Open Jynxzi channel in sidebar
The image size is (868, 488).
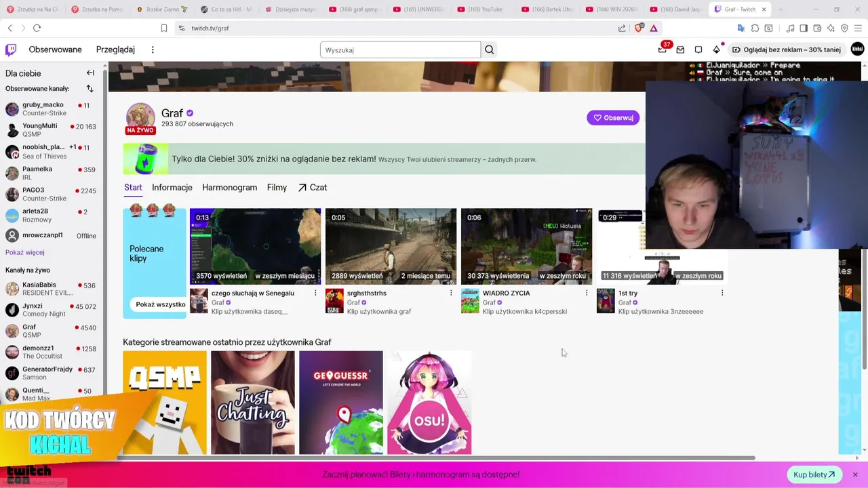coord(52,310)
